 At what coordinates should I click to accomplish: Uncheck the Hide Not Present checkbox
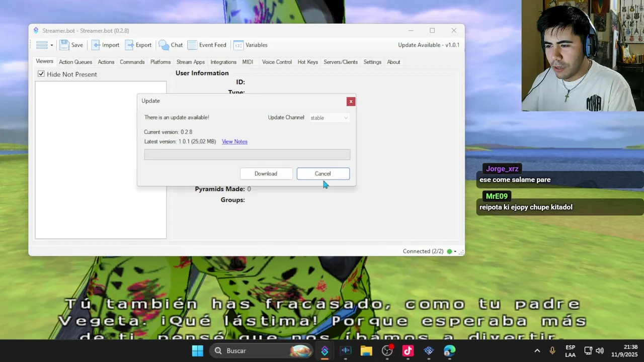(41, 74)
